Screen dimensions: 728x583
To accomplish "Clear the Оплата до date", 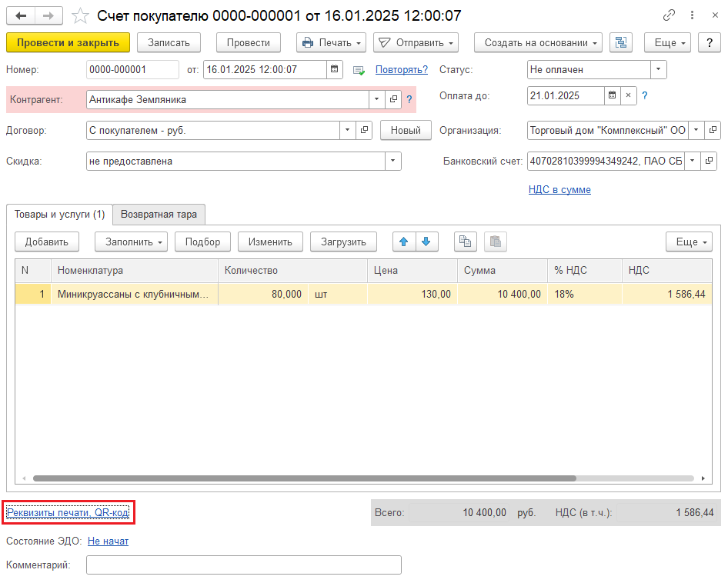I will (x=628, y=95).
